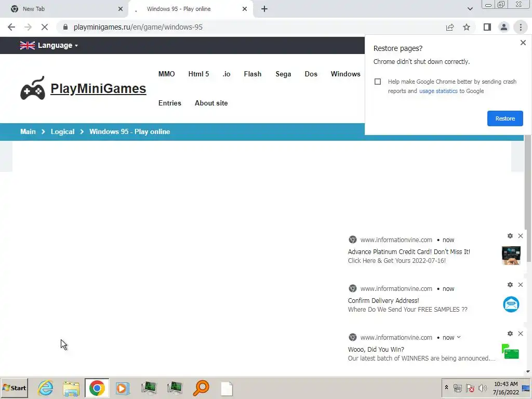Launch Internet Explorer from the taskbar
The image size is (532, 399).
pyautogui.click(x=45, y=388)
